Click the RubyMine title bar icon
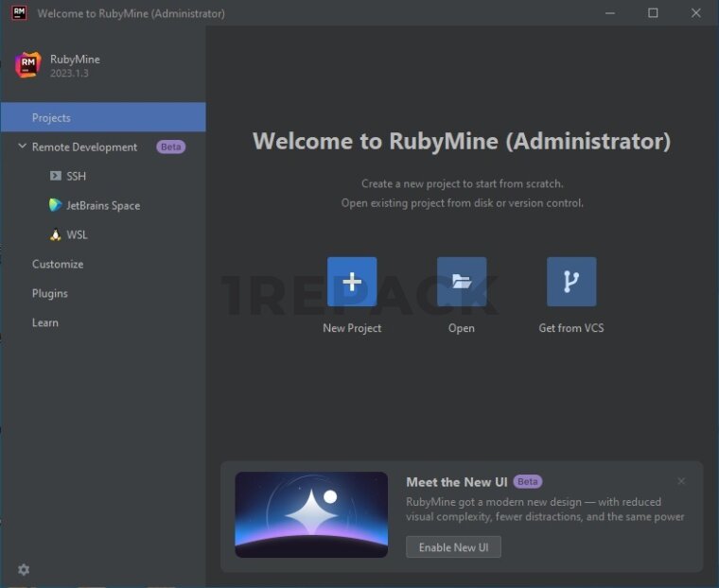The width and height of the screenshot is (719, 588). 19,13
